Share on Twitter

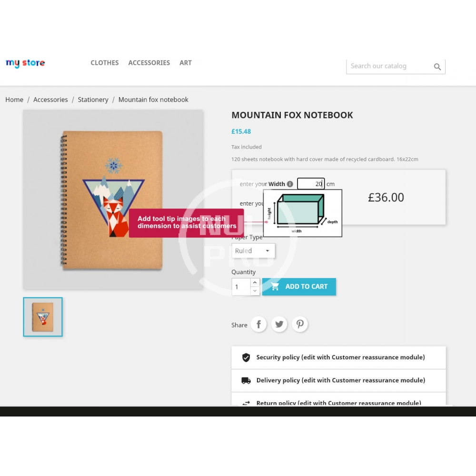279,324
